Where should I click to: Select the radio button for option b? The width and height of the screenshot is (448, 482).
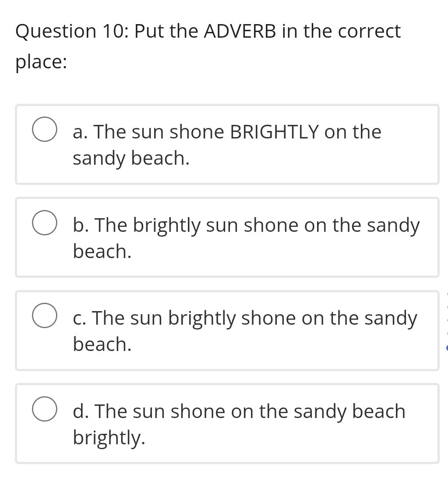[x=44, y=222]
